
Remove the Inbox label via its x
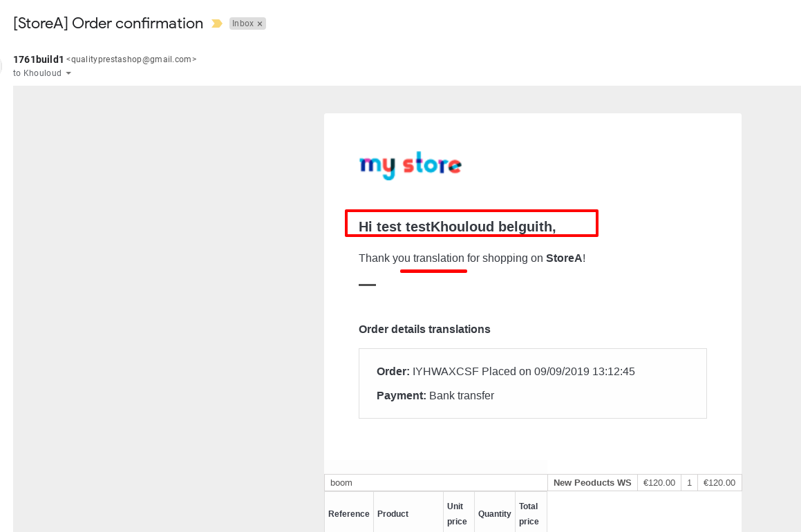pos(260,23)
